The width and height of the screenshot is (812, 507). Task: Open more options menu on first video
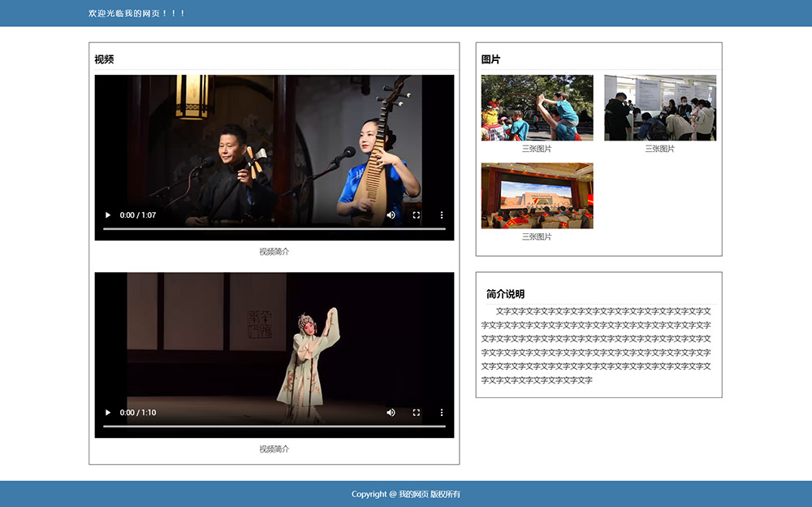(442, 215)
